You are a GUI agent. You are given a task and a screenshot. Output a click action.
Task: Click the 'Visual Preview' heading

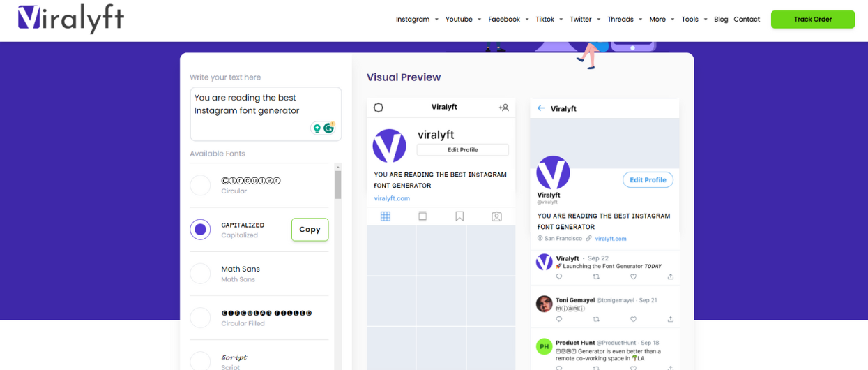click(404, 77)
